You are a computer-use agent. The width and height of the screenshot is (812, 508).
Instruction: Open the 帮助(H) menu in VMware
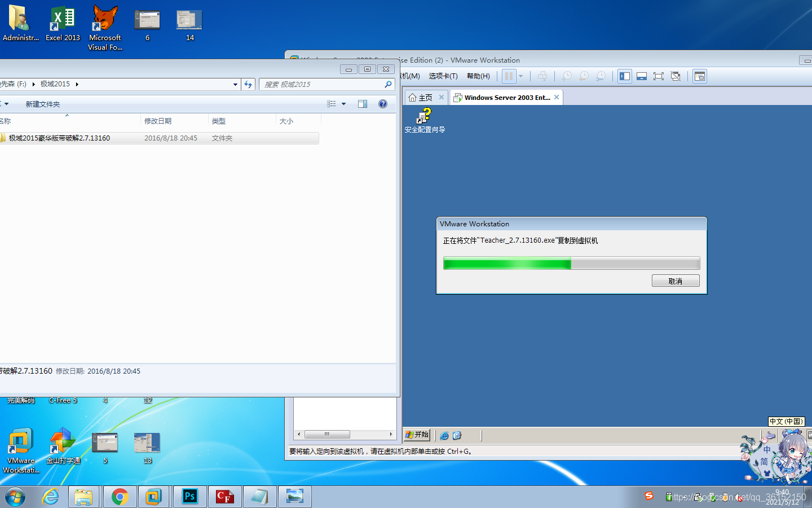(x=478, y=76)
